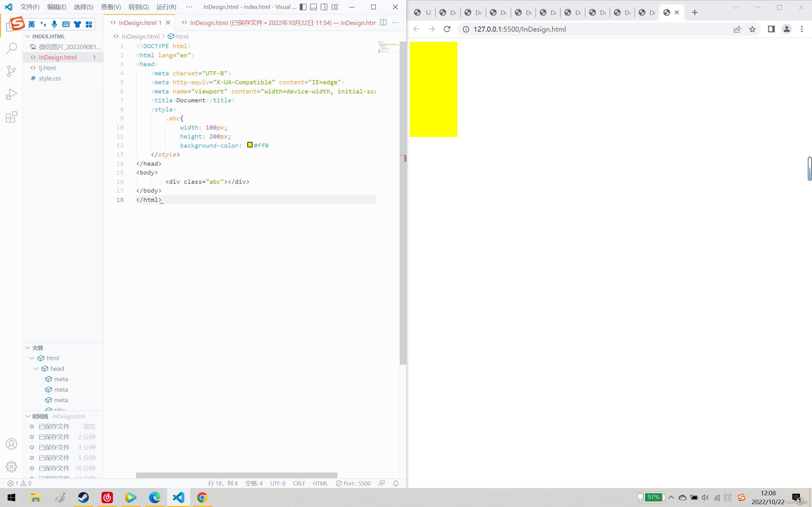Collapse the head node in outline

36,369
